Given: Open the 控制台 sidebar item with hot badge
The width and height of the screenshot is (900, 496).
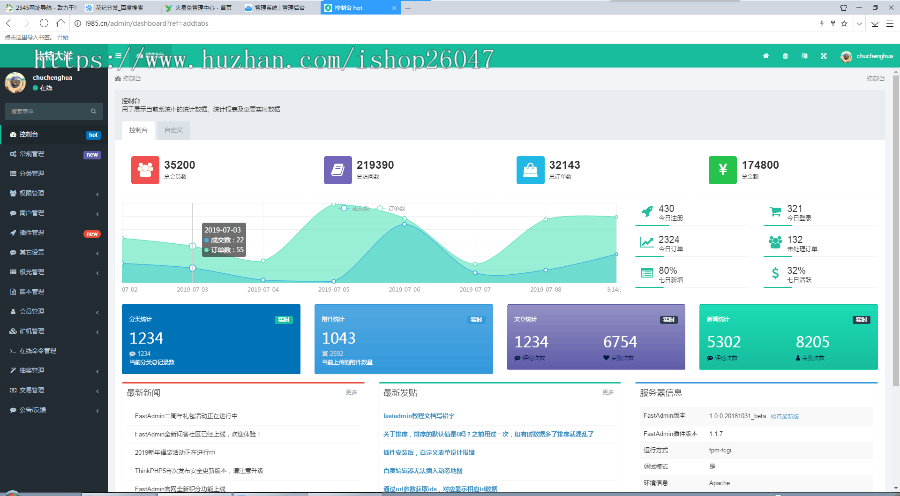Looking at the screenshot, I should coord(54,134).
